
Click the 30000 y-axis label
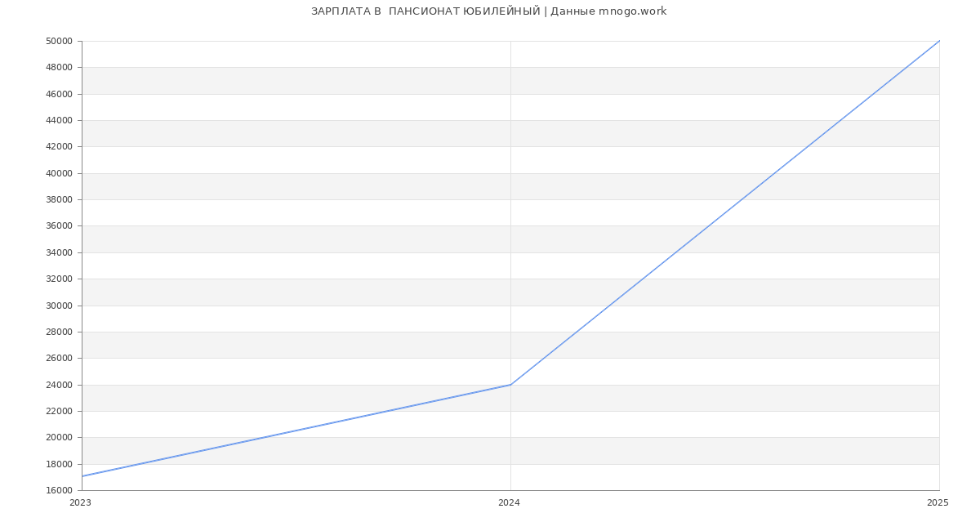[59, 306]
